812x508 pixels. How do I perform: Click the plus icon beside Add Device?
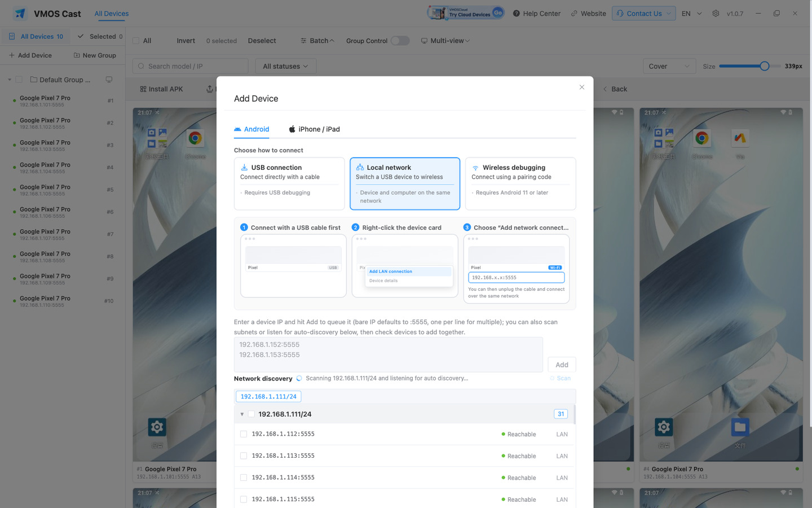pos(12,55)
